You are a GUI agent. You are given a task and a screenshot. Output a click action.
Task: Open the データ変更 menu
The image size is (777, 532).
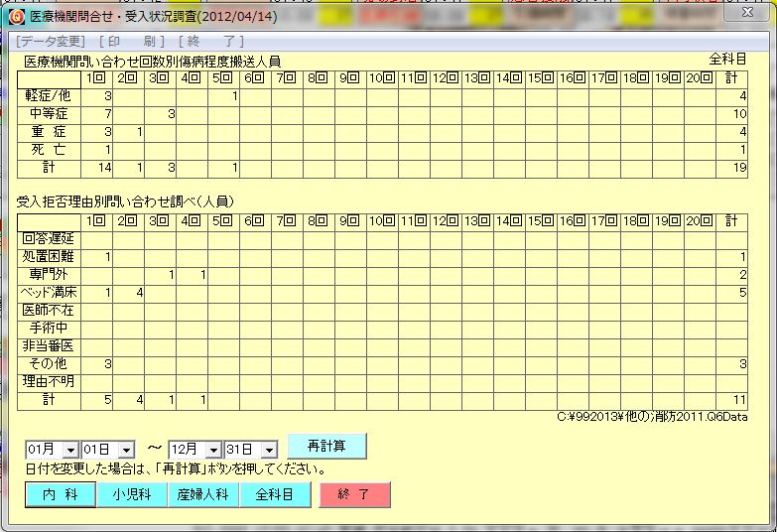click(x=51, y=41)
